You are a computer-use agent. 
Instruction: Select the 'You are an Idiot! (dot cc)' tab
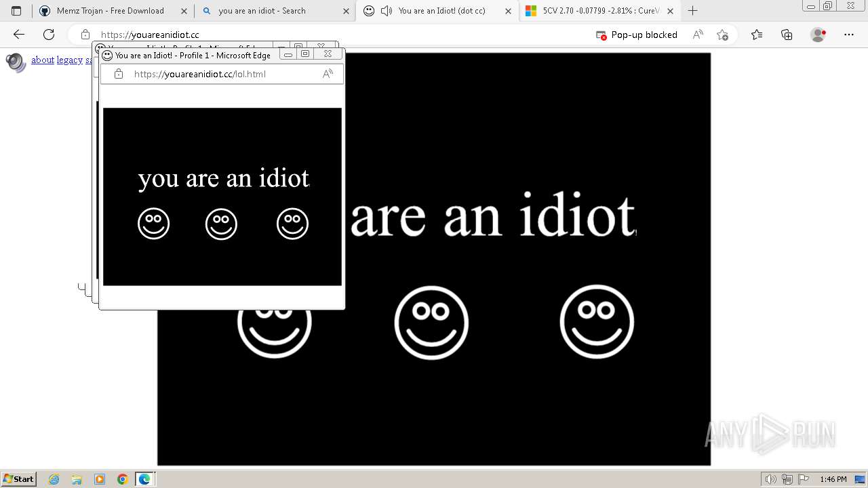pyautogui.click(x=437, y=11)
